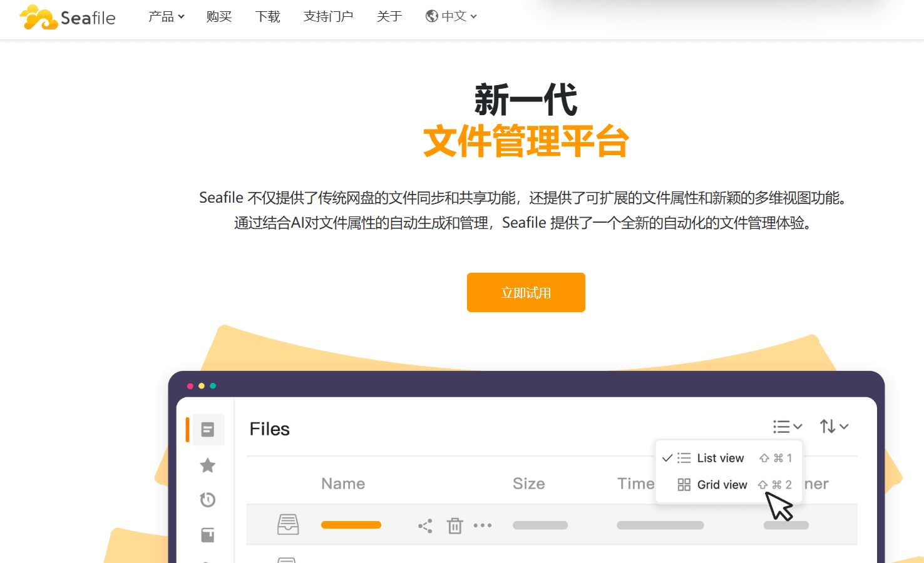Click the Time column header
The height and width of the screenshot is (563, 924).
[x=636, y=484]
